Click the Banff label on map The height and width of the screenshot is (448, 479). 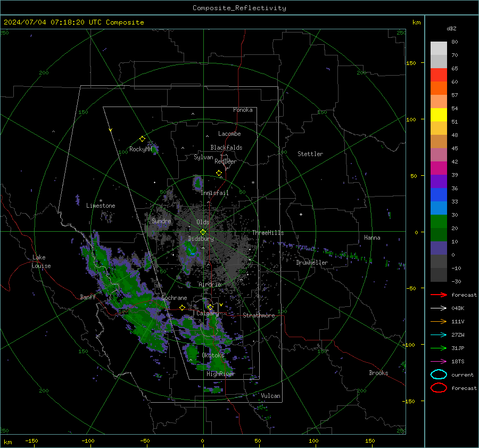coord(88,297)
